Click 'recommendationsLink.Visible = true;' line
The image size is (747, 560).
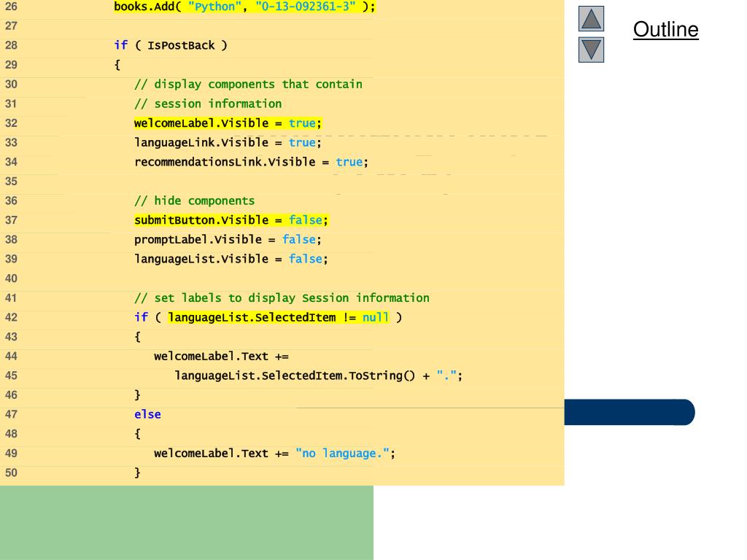(x=251, y=162)
